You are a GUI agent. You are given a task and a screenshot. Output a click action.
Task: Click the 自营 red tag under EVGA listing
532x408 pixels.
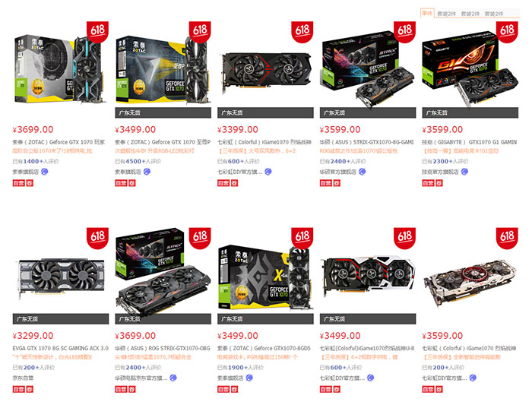(x=19, y=389)
